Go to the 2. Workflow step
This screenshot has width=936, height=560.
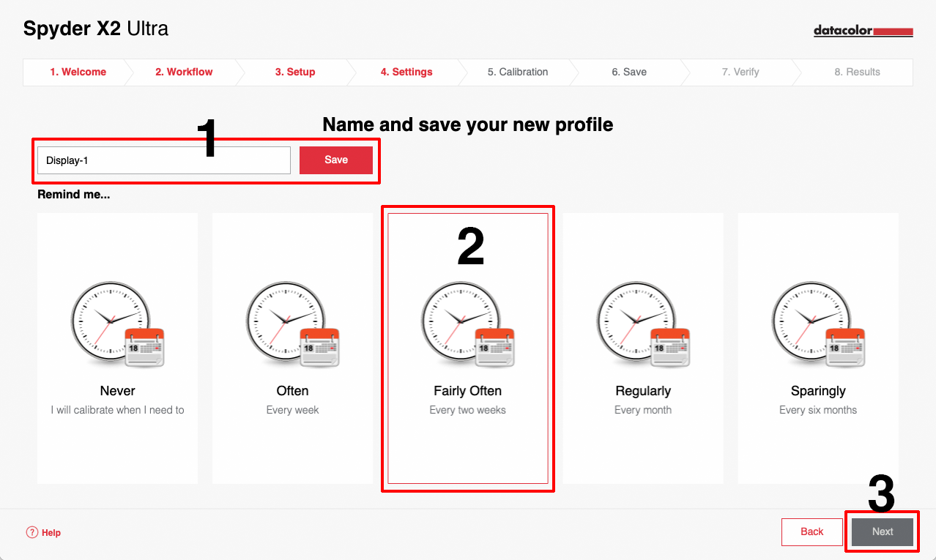(x=184, y=72)
